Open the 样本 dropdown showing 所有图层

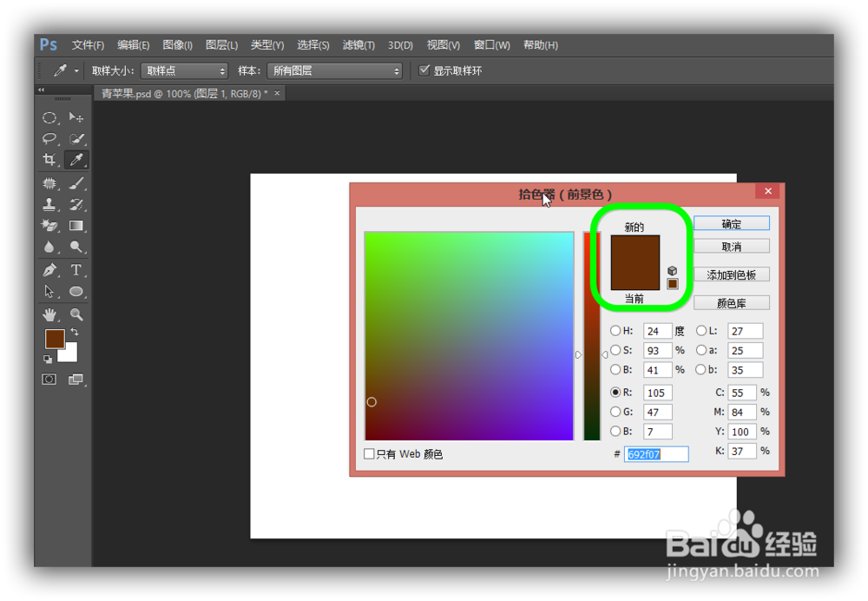pos(334,70)
